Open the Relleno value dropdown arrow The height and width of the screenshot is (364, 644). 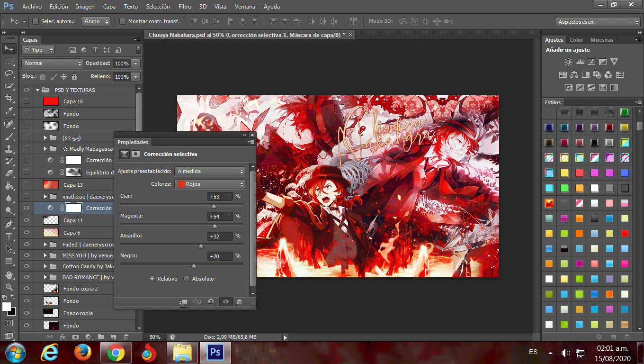click(136, 76)
